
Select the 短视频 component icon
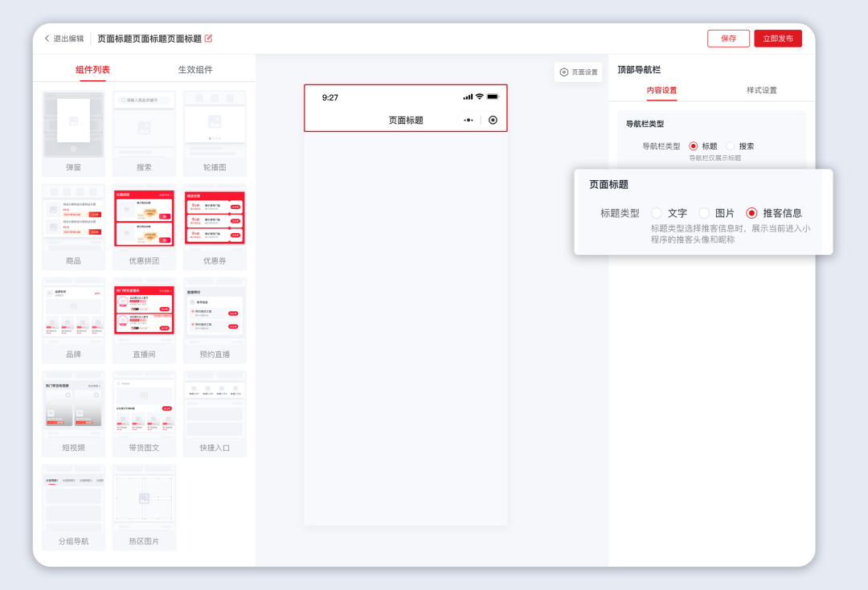tap(73, 406)
